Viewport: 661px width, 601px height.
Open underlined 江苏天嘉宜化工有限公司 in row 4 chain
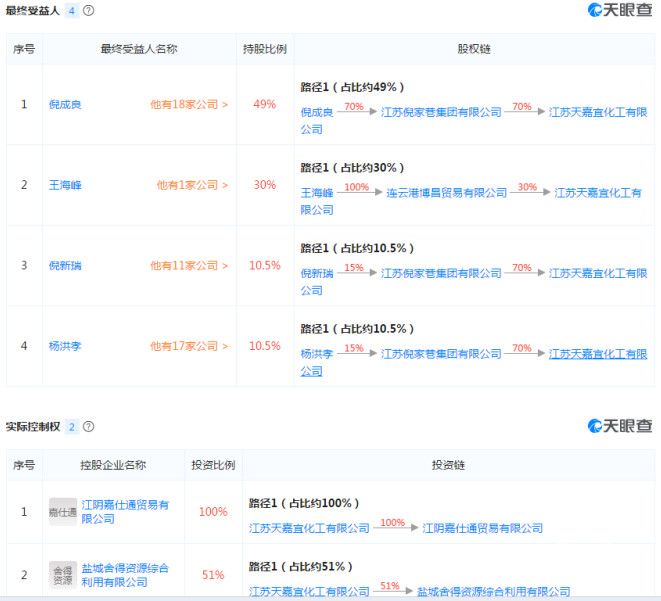tap(598, 354)
